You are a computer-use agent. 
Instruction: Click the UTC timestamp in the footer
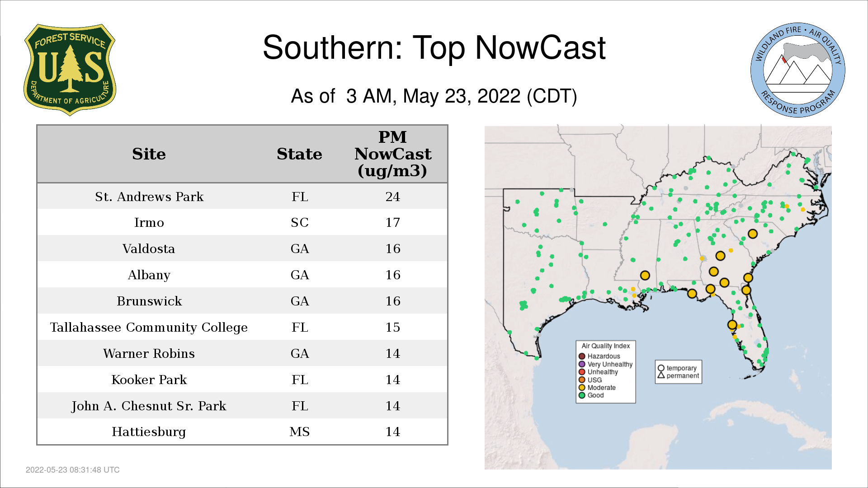coord(73,470)
